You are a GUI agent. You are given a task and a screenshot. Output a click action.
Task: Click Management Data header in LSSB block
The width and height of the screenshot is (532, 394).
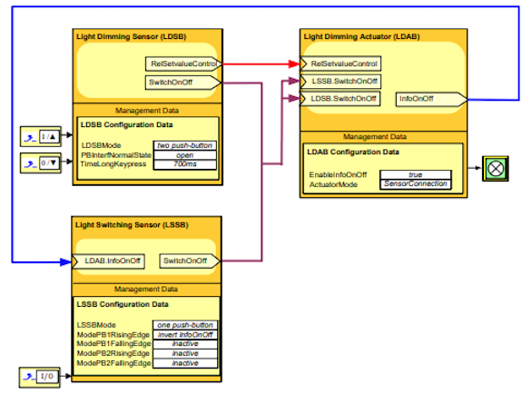point(146,289)
